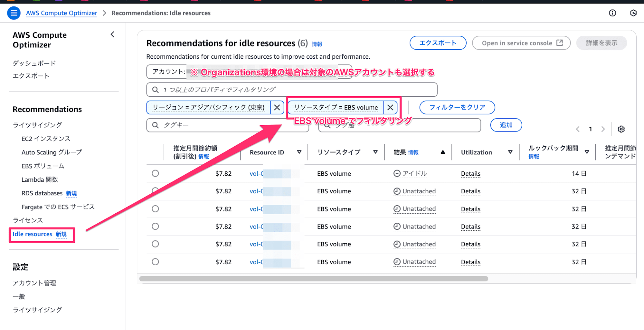Image resolution: width=644 pixels, height=330 pixels.
Task: Open table preferences gear icon
Action: (621, 129)
